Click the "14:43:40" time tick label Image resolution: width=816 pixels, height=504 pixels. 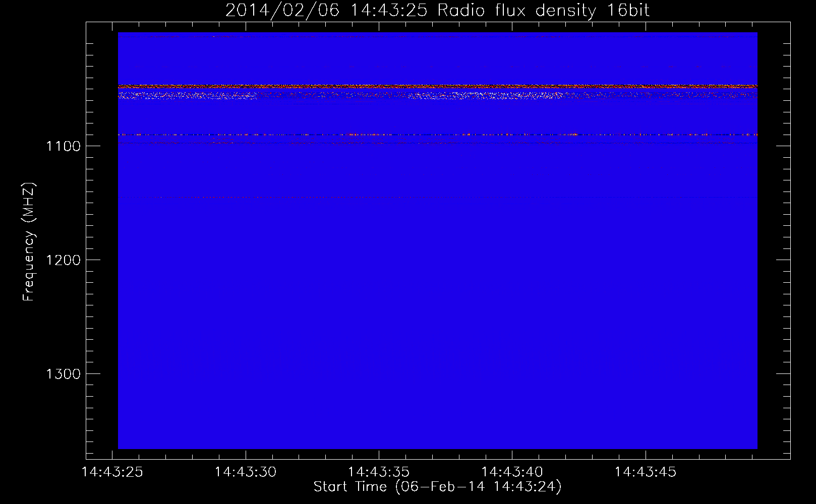(x=512, y=472)
